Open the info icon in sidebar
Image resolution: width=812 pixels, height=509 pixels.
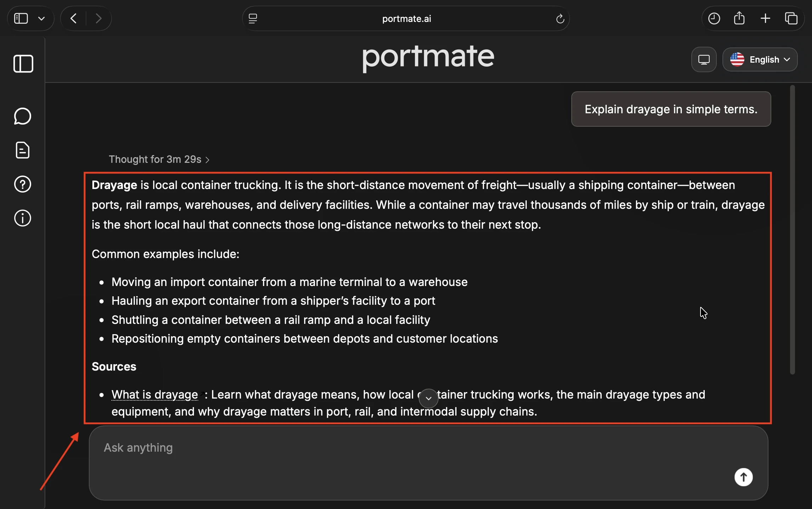[x=23, y=218]
